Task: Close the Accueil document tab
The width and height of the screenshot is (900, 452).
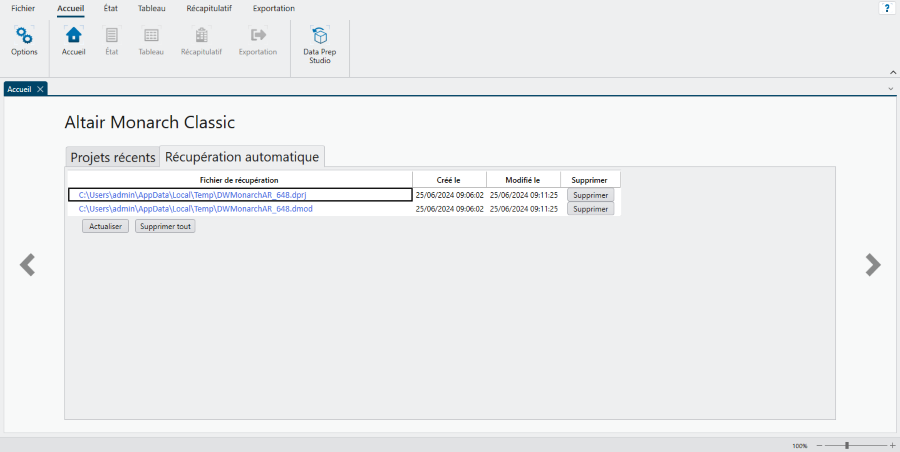Action: [x=40, y=89]
